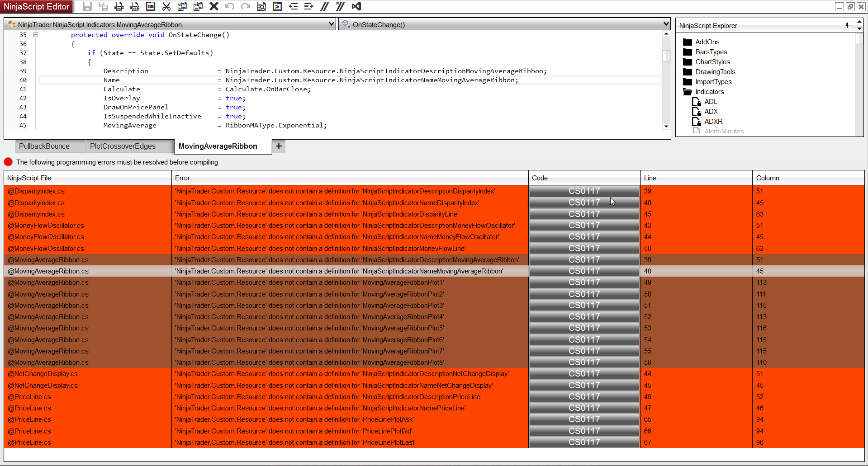Paste clipboard using toolbar icon
The image size is (868, 466).
(x=198, y=6)
